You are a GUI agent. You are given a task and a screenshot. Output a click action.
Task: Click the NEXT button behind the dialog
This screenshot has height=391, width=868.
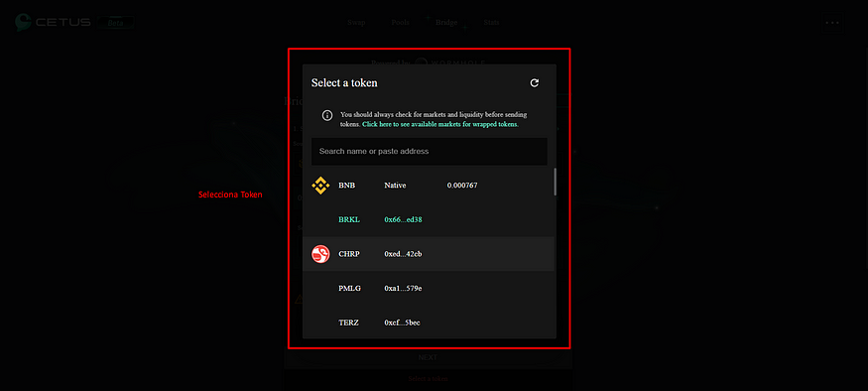pyautogui.click(x=428, y=358)
